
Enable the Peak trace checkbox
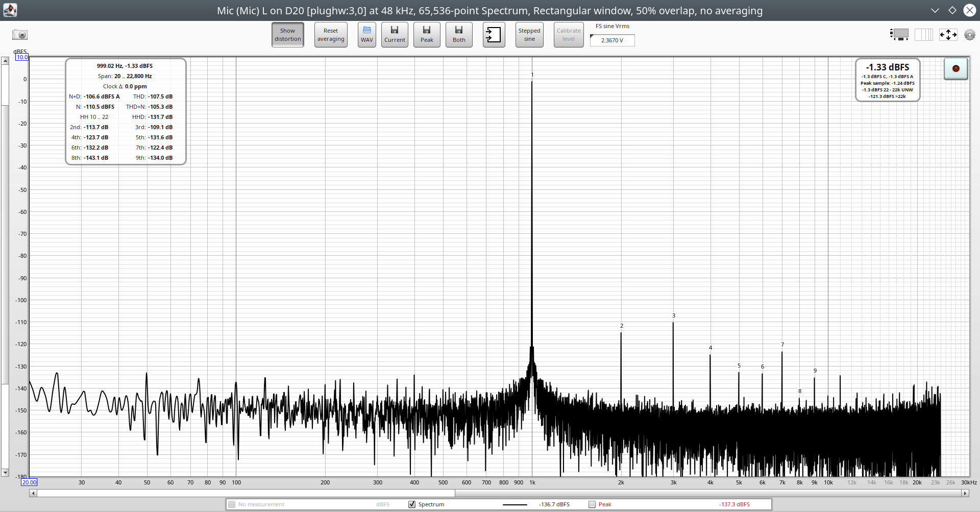coord(592,504)
